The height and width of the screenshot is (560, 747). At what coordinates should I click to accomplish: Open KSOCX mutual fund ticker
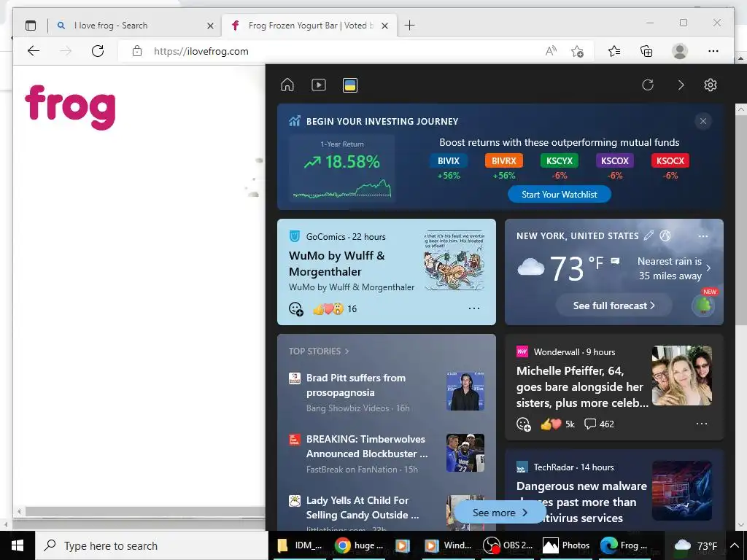[670, 161]
